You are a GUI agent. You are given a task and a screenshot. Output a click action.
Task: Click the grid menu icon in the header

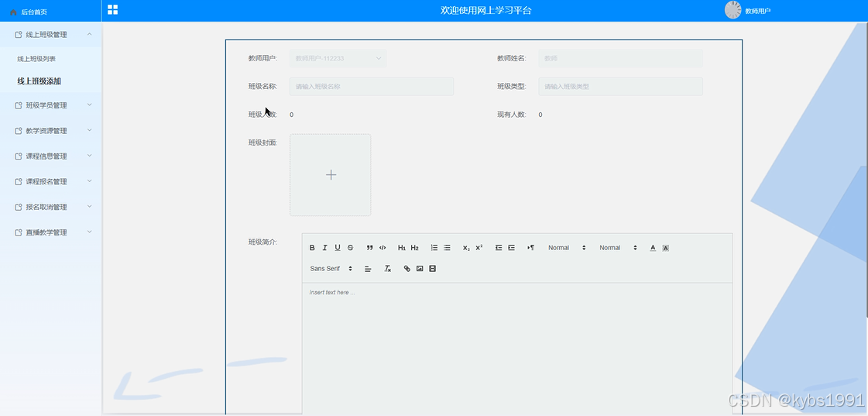[x=112, y=9]
